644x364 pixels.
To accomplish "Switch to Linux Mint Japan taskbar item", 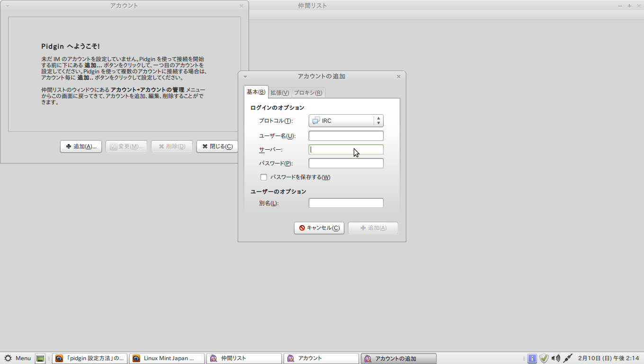I will tap(167, 358).
